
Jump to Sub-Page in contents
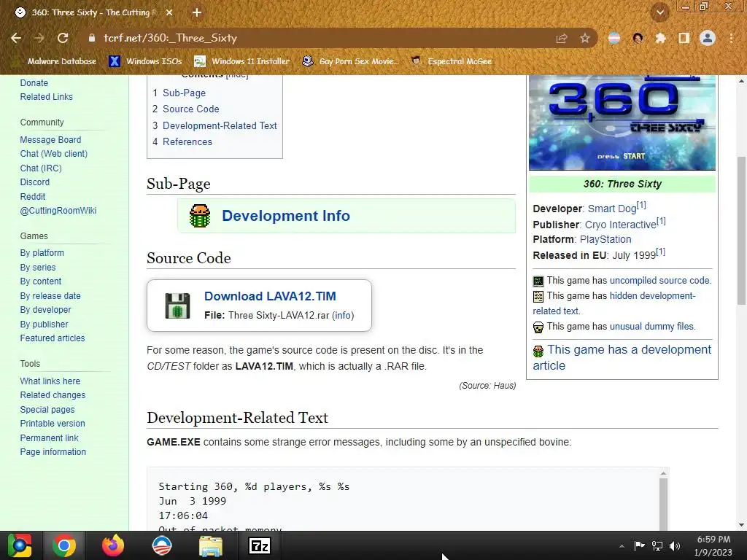(x=184, y=93)
